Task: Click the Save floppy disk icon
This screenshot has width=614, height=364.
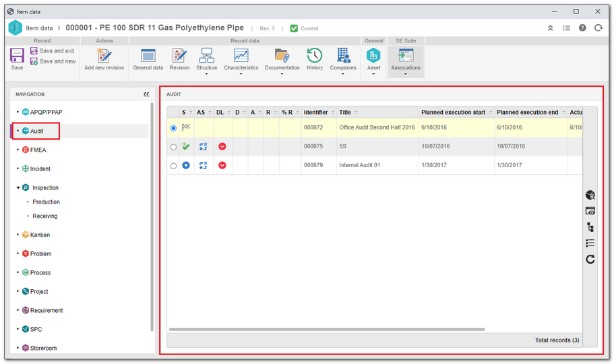Action: coord(17,55)
